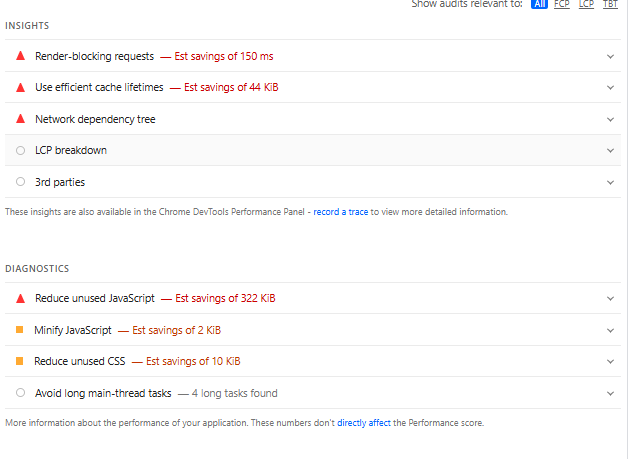Expand the Reduce unused JavaScript chevron
Viewport: 637px width, 459px height.
click(610, 299)
